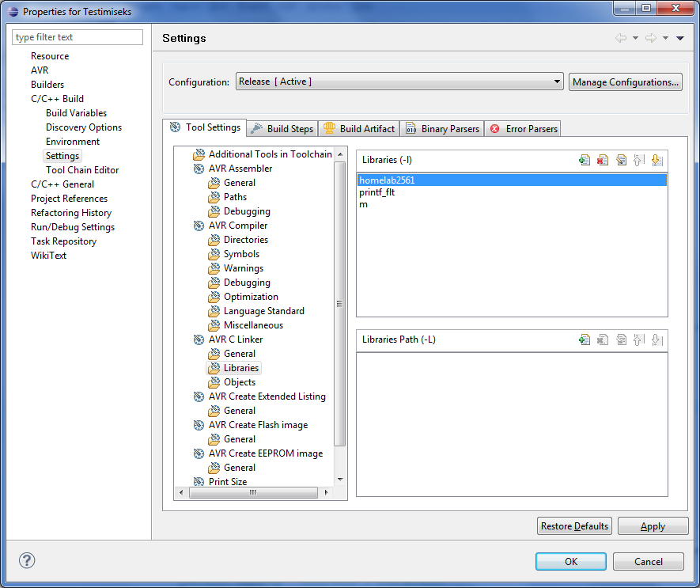The height and width of the screenshot is (588, 700).
Task: Switch to the Error Parsers tab
Action: (x=524, y=128)
